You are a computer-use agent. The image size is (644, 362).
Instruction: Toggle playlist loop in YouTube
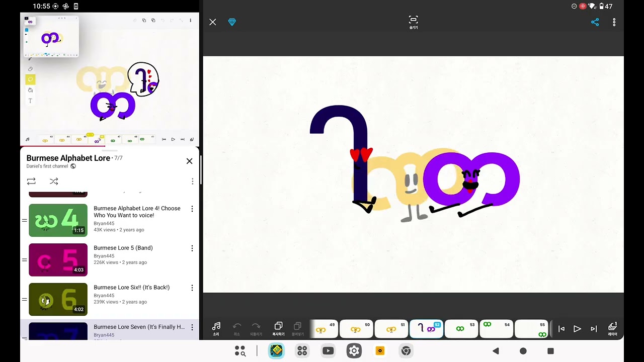point(31,181)
